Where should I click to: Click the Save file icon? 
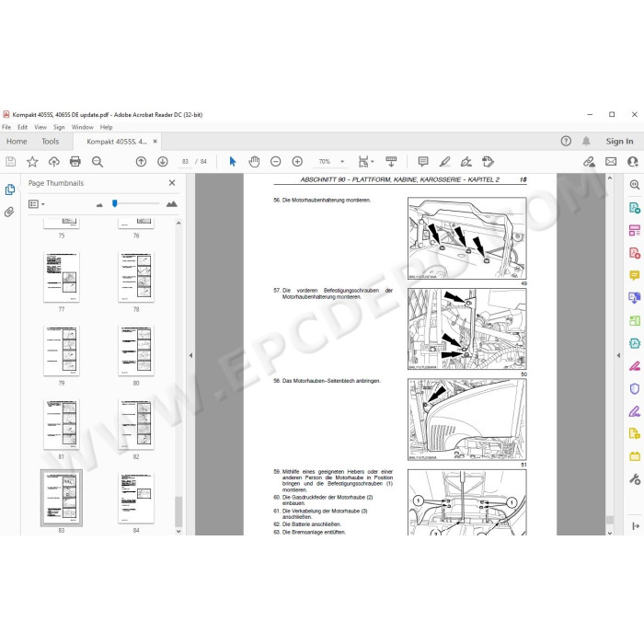click(11, 162)
